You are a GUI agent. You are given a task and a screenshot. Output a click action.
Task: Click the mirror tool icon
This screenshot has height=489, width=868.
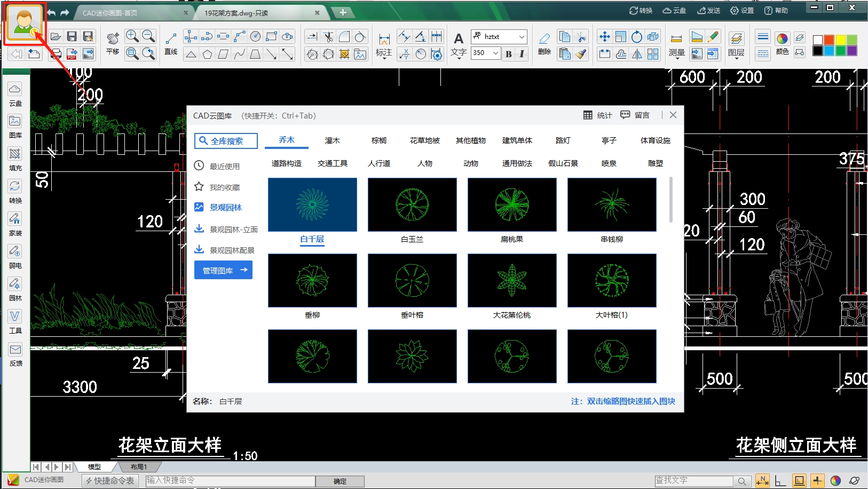point(637,54)
